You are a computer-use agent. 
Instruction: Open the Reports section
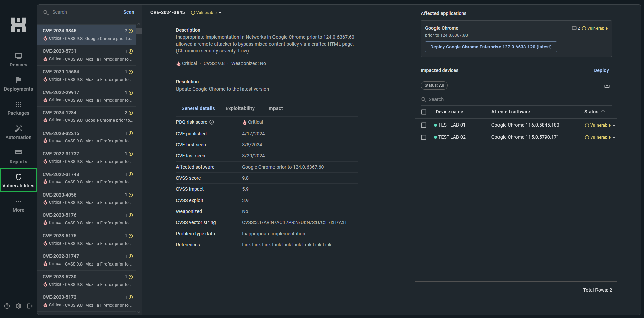pos(19,157)
